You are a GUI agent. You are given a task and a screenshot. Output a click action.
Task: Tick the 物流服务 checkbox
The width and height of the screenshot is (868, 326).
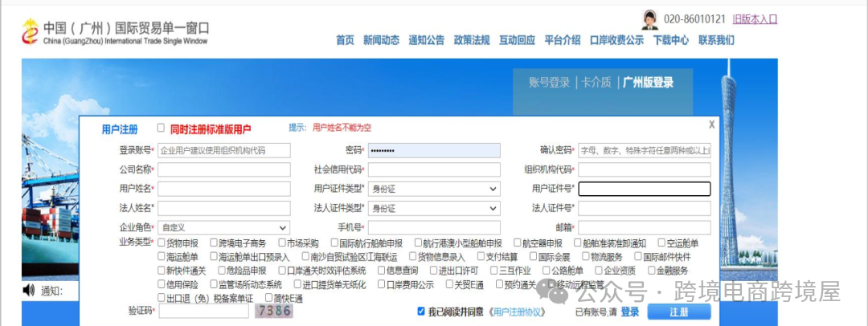pos(585,256)
